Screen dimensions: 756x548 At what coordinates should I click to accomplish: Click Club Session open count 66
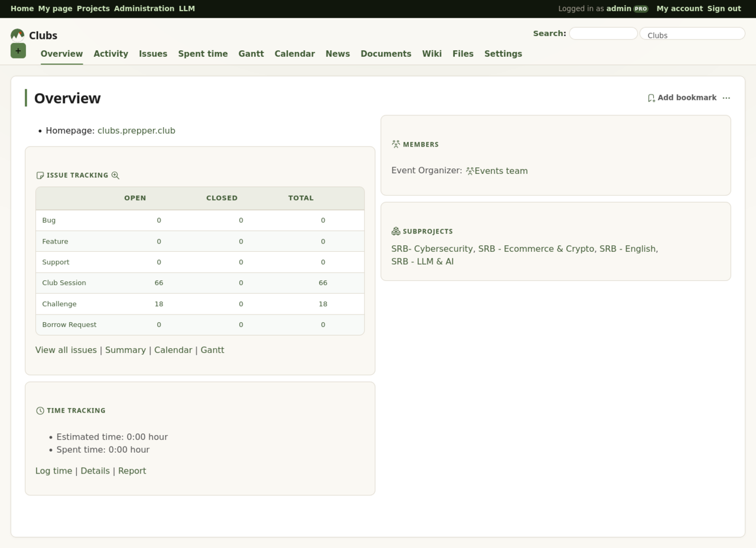[159, 283]
